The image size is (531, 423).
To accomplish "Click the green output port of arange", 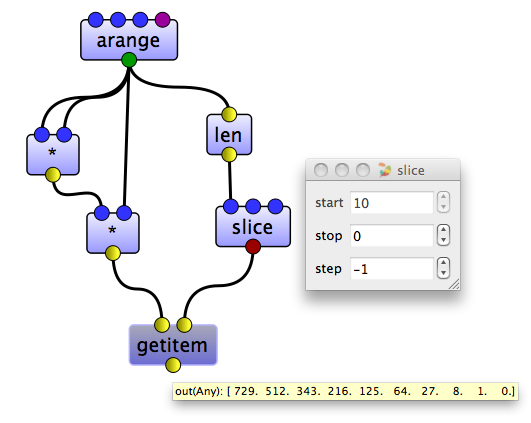I will (129, 60).
